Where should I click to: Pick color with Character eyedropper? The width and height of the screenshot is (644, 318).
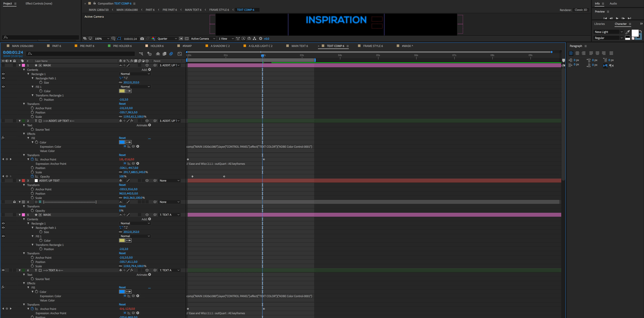point(628,32)
